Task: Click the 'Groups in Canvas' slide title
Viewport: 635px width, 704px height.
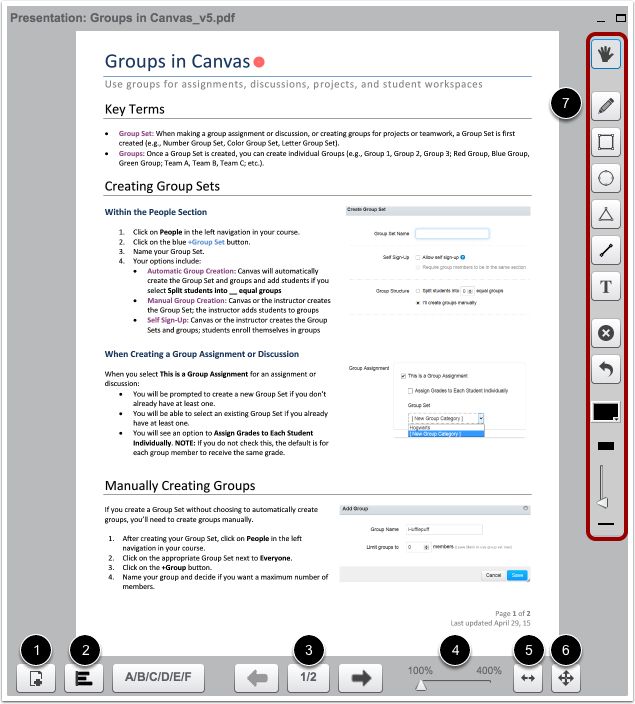Action: (x=177, y=62)
